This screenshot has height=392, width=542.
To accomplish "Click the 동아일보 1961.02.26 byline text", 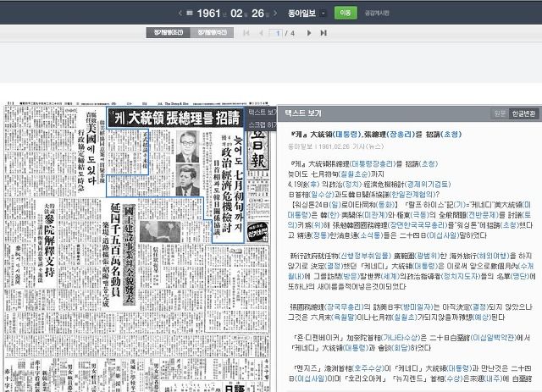I will click(x=335, y=146).
